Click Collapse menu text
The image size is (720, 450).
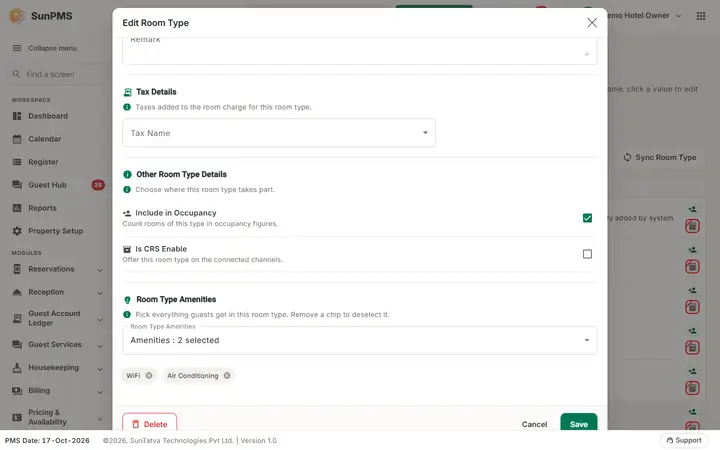tap(52, 48)
